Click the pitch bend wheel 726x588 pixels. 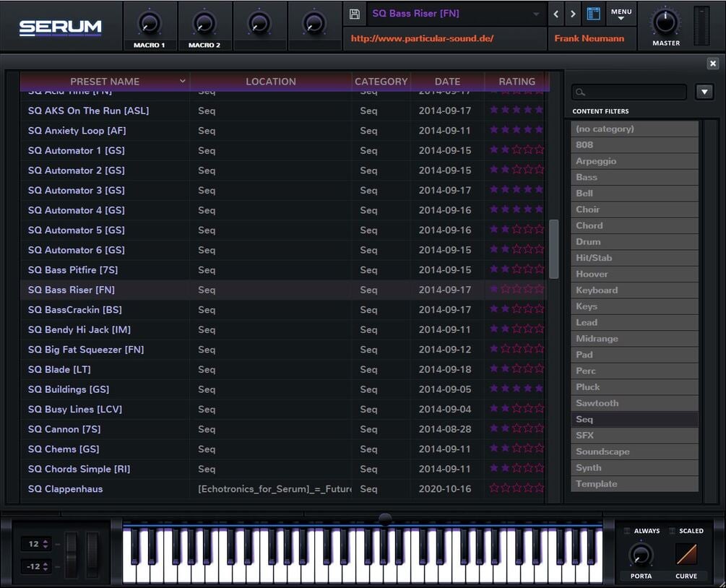[x=72, y=555]
